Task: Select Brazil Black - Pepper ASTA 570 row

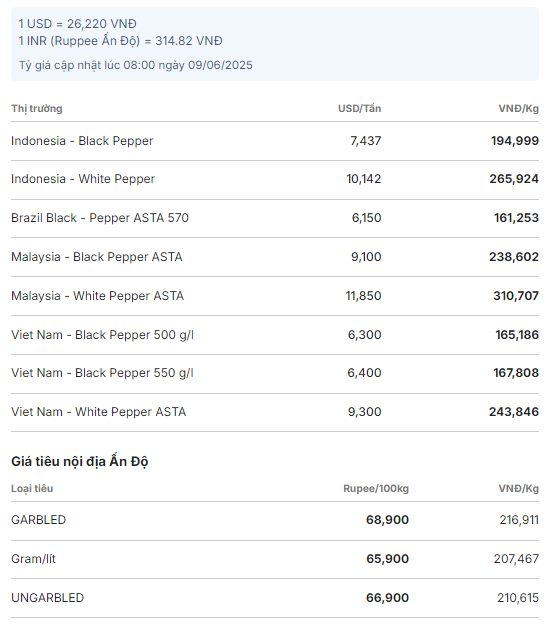Action: [x=275, y=218]
